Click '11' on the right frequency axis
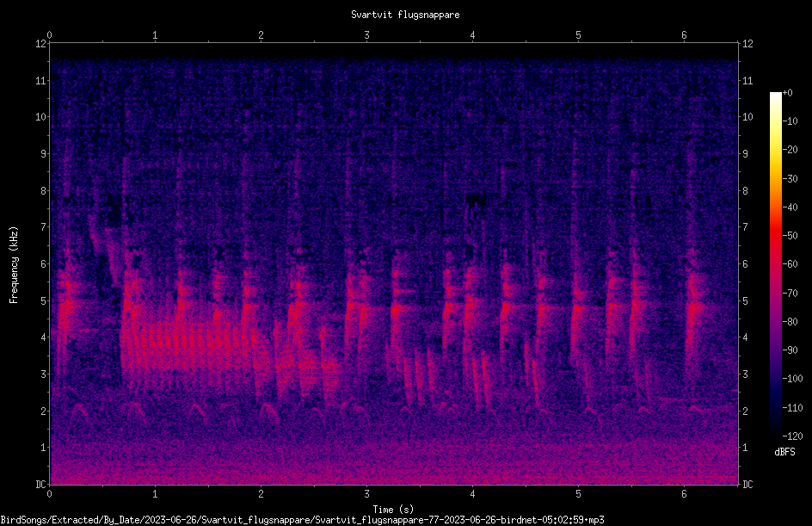Image resolution: width=812 pixels, height=526 pixels. (747, 80)
